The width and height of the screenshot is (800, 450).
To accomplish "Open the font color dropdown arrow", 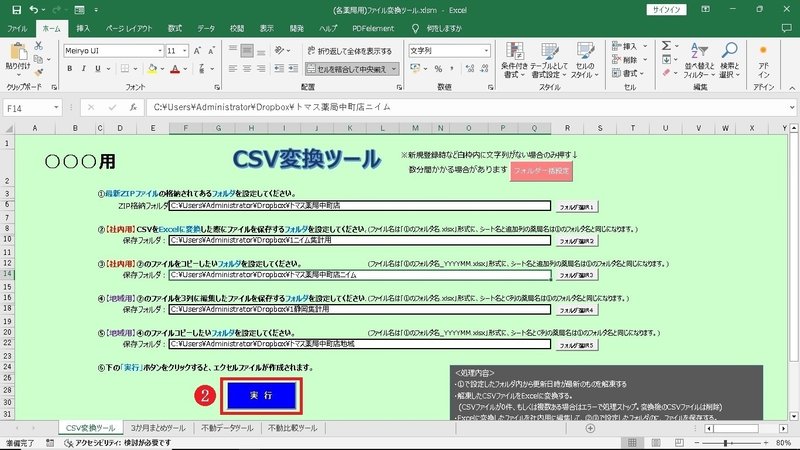I will pyautogui.click(x=185, y=68).
